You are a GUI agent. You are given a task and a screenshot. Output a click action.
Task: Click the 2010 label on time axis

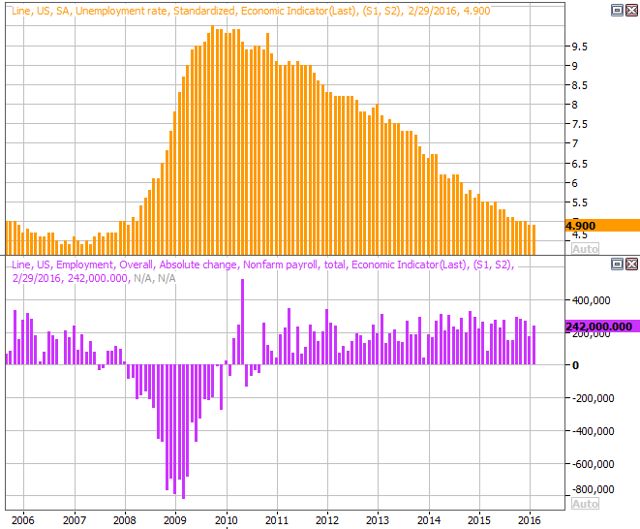point(226,520)
